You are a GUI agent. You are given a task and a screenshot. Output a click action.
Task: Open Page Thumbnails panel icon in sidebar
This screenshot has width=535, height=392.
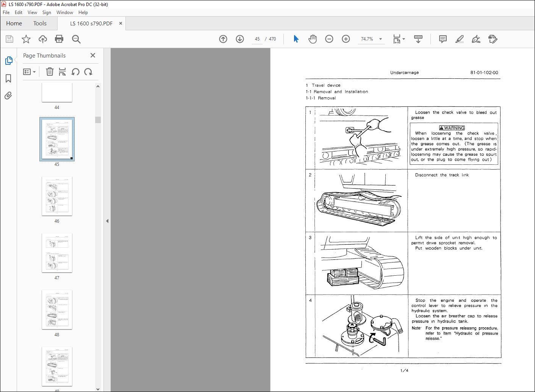coord(8,61)
